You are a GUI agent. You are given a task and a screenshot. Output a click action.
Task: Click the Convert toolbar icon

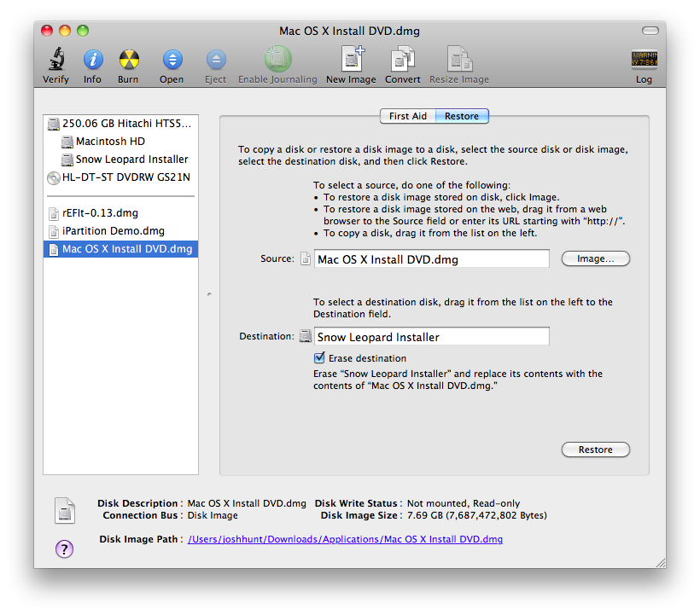click(403, 58)
